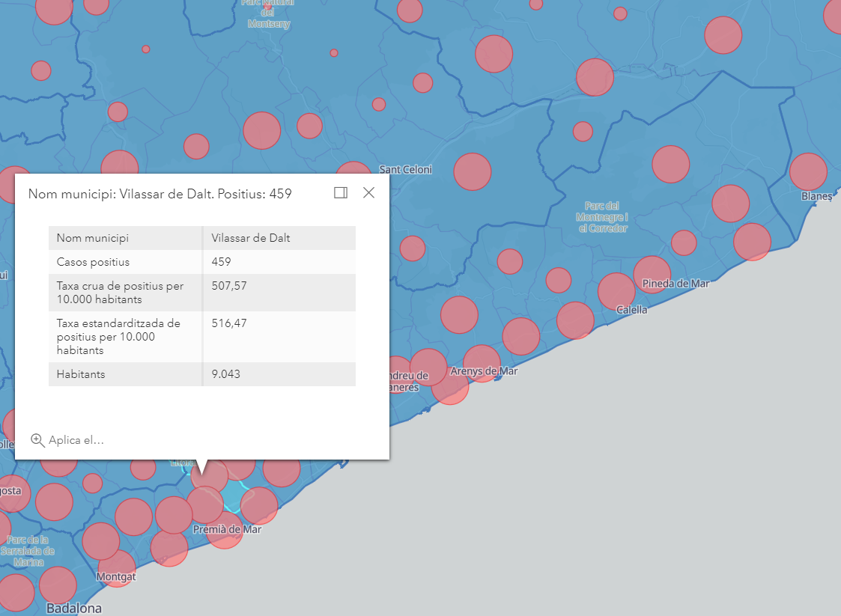Select the Casos positius value 459
This screenshot has height=616, width=841.
click(x=221, y=262)
